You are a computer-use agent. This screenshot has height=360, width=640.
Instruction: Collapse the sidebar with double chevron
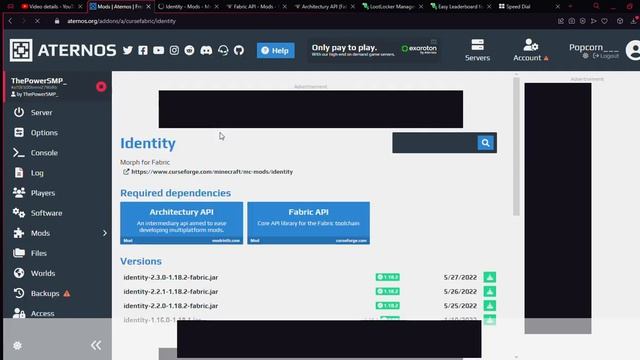point(96,346)
